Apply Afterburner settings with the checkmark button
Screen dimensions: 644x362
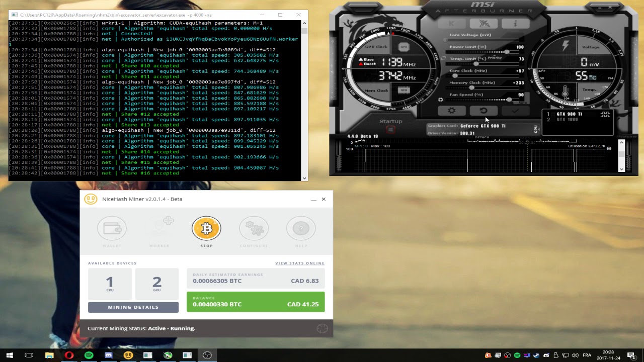click(515, 111)
